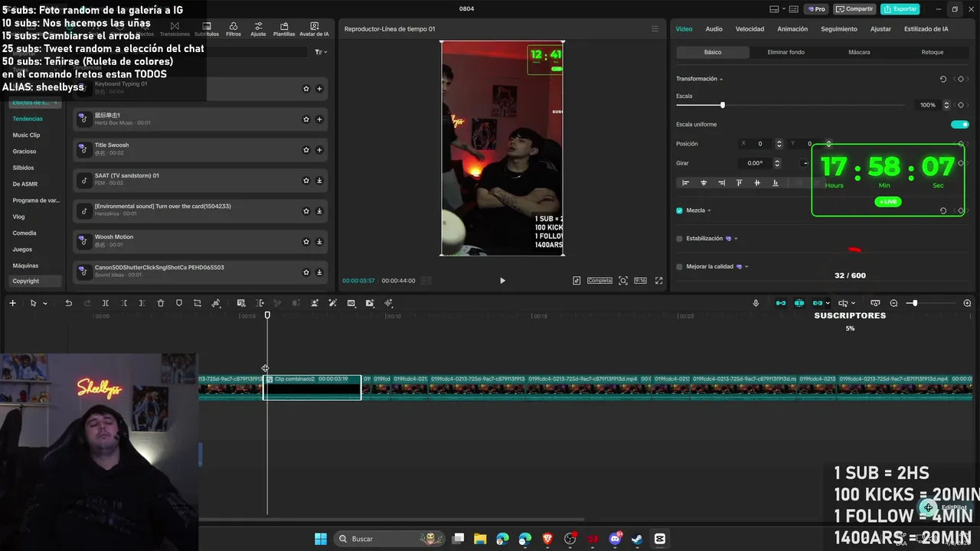This screenshot has width=980, height=551.
Task: Select the Music Clip sound category
Action: tap(26, 135)
